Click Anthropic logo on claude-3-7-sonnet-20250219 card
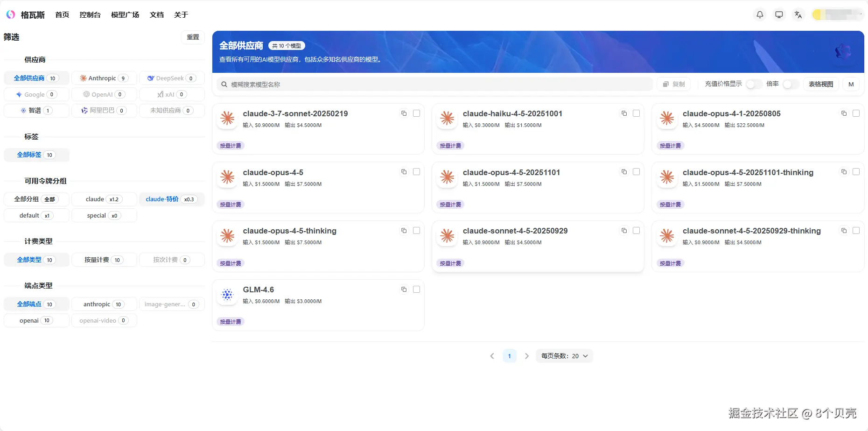Screen dimensions: 868x431 pyautogui.click(x=227, y=119)
